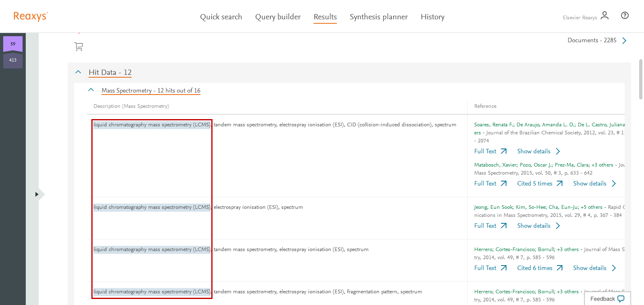The width and height of the screenshot is (644, 305).
Task: Select the 413 sidebar badge
Action: [x=13, y=60]
